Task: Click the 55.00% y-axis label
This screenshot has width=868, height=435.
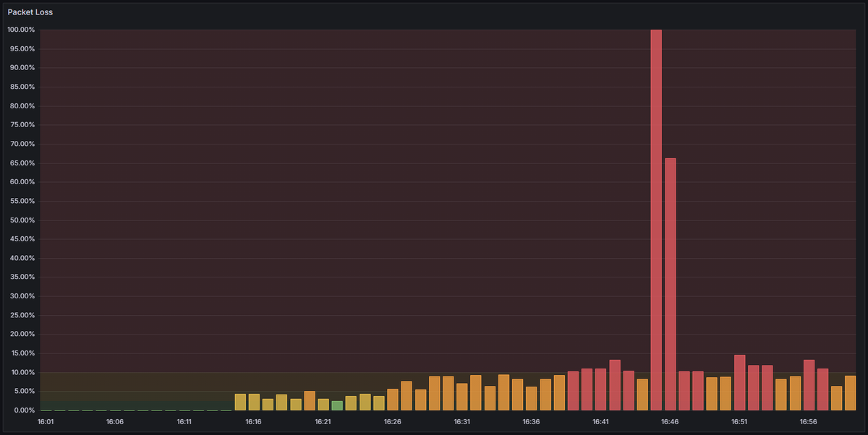Action: 22,201
